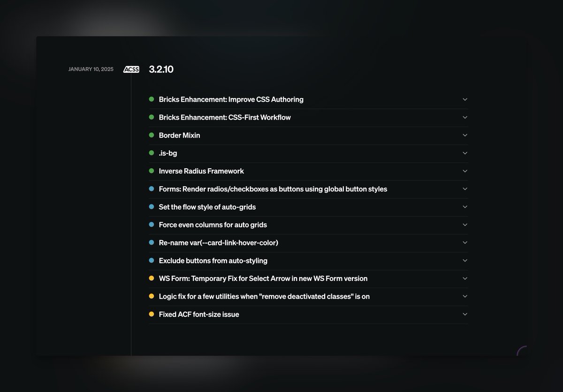Expand the Logic fix for utilities chevron
The width and height of the screenshot is (563, 392).
[x=465, y=296]
